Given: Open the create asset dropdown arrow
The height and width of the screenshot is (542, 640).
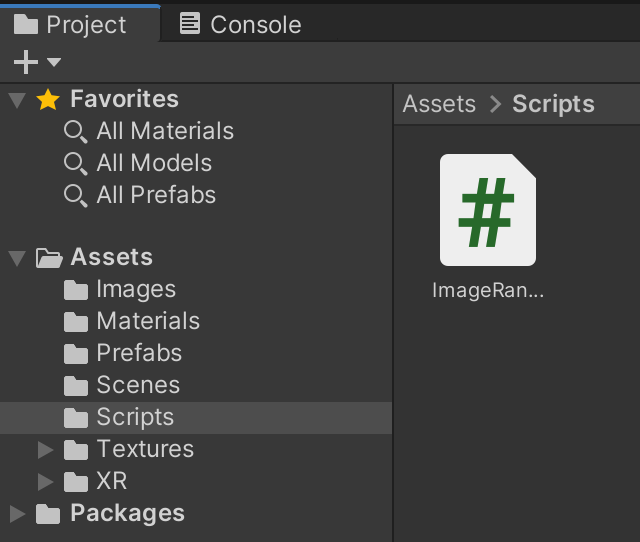Looking at the screenshot, I should (54, 63).
